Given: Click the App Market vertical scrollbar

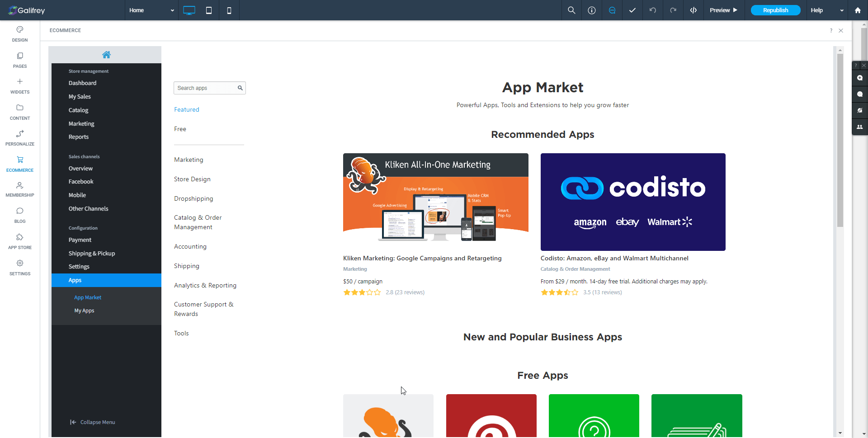Looking at the screenshot, I should pyautogui.click(x=840, y=140).
